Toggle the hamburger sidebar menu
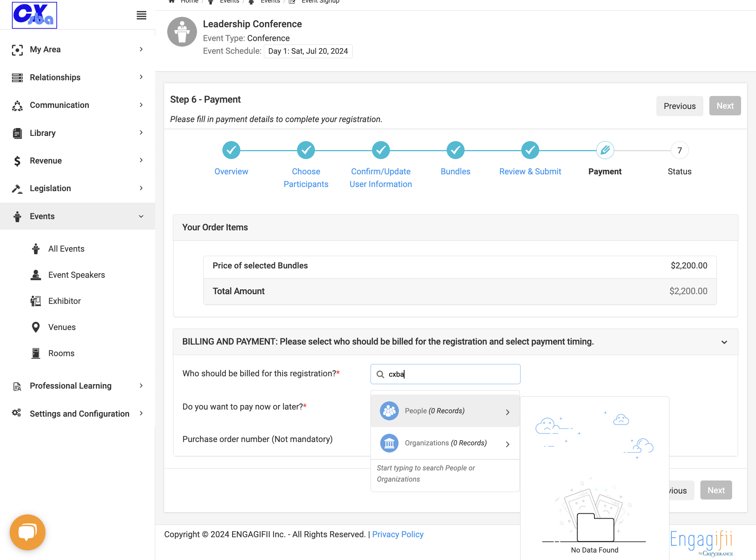 [141, 15]
